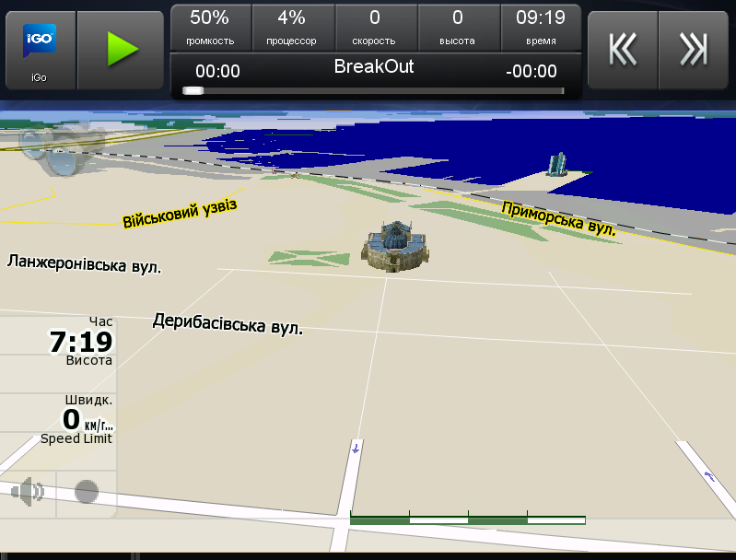Click the round record button
The height and width of the screenshot is (560, 736).
[87, 492]
